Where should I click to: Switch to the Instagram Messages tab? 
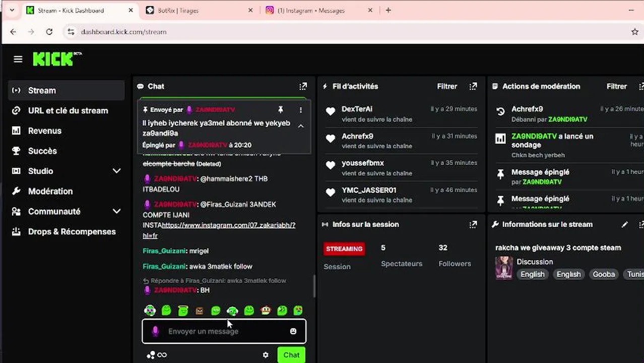pyautogui.click(x=320, y=10)
